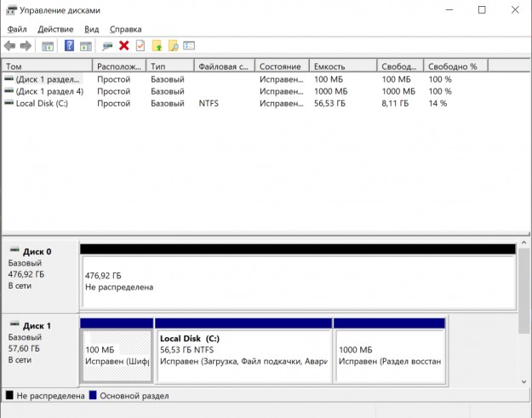
Task: Click the red X delete icon
Action: [x=124, y=45]
